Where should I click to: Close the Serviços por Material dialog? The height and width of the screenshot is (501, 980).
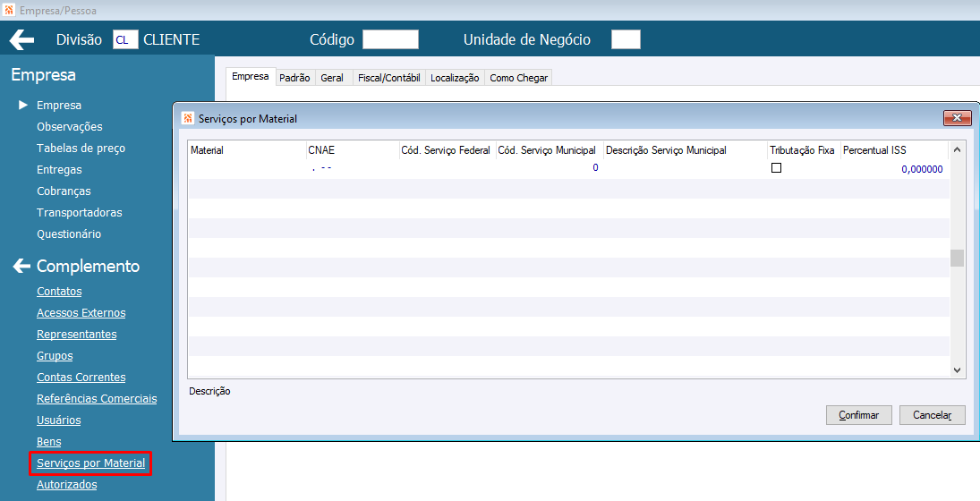(957, 118)
